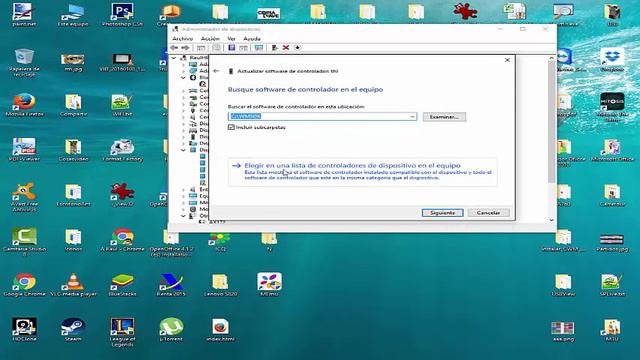
Task: Click the scroll down arrow in Device Manager
Action: (x=551, y=220)
